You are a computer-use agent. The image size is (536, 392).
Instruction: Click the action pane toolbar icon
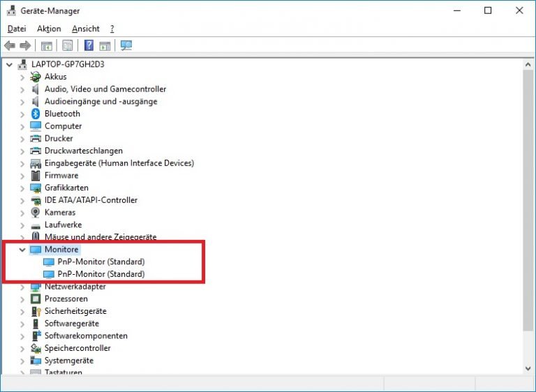[x=105, y=45]
